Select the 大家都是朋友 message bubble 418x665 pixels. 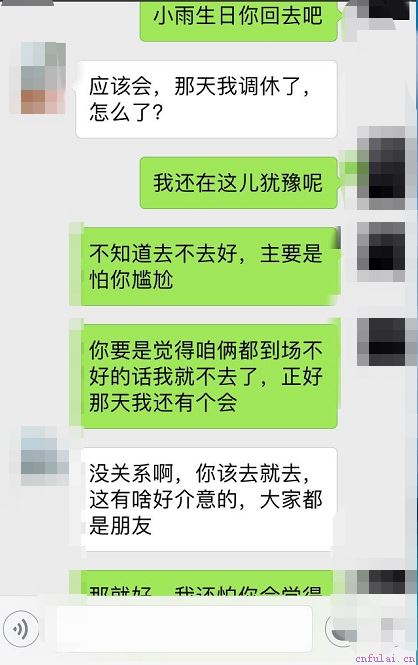pos(207,500)
